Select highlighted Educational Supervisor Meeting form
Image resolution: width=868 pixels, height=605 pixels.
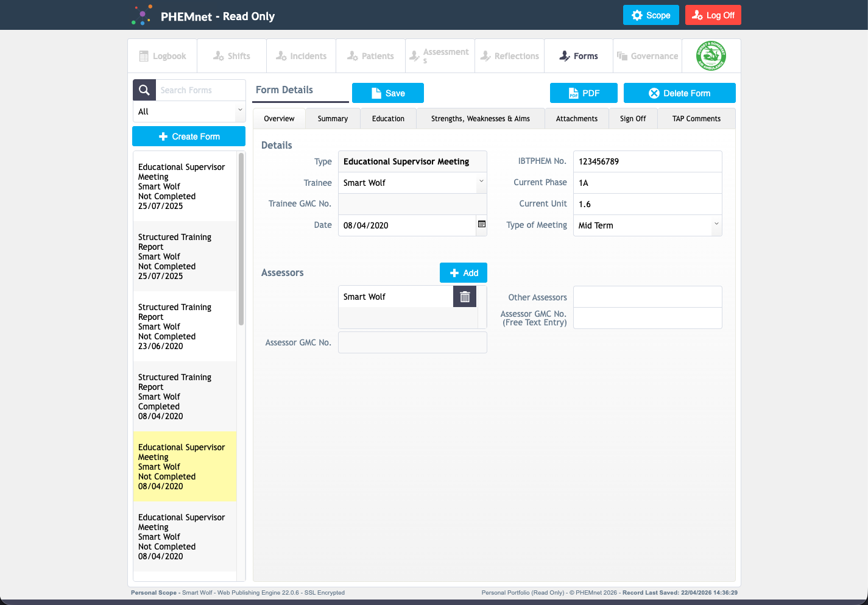pyautogui.click(x=185, y=467)
